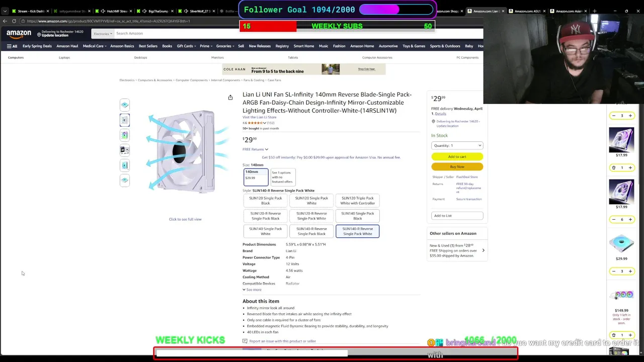The image size is (644, 362).
Task: Remove first $17.99 fan via trash icon
Action: (x=613, y=167)
